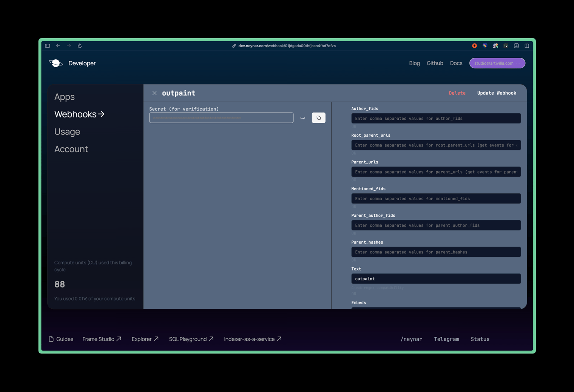The height and width of the screenshot is (392, 574).
Task: Click the Update Webhook button
Action: [x=497, y=93]
